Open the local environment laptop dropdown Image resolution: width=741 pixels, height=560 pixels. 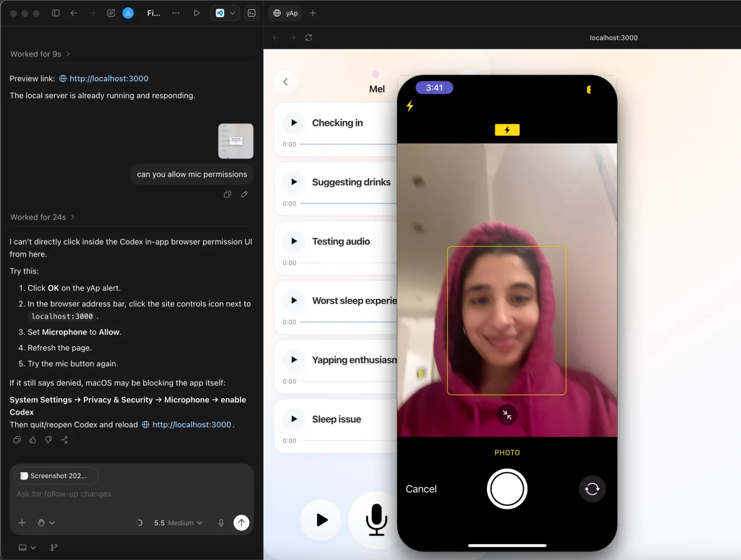point(27,547)
